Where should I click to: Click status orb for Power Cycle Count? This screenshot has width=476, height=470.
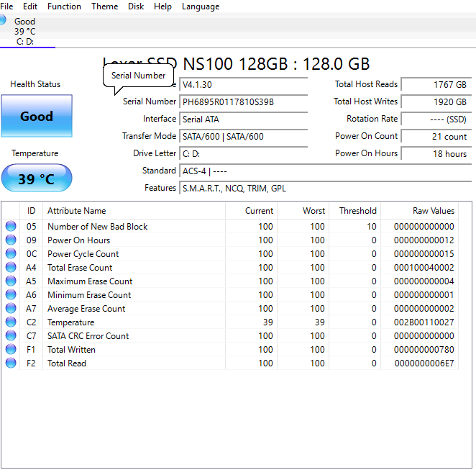[x=11, y=253]
